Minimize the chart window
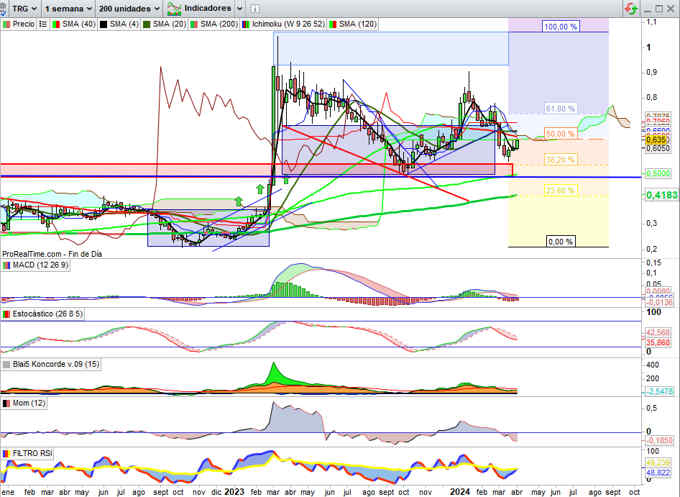Image resolution: width=680 pixels, height=497 pixels. [x=648, y=9]
